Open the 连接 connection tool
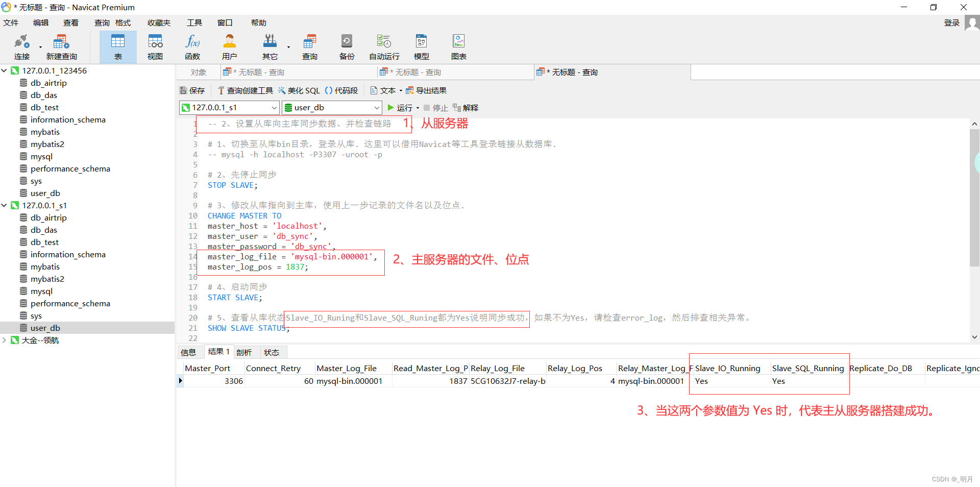This screenshot has width=980, height=487. tap(22, 47)
